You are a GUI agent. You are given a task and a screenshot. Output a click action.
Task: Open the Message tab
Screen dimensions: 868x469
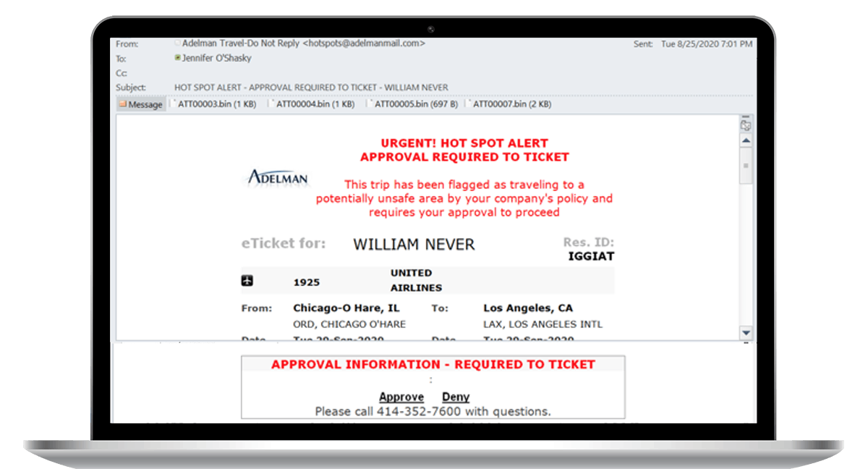point(140,104)
